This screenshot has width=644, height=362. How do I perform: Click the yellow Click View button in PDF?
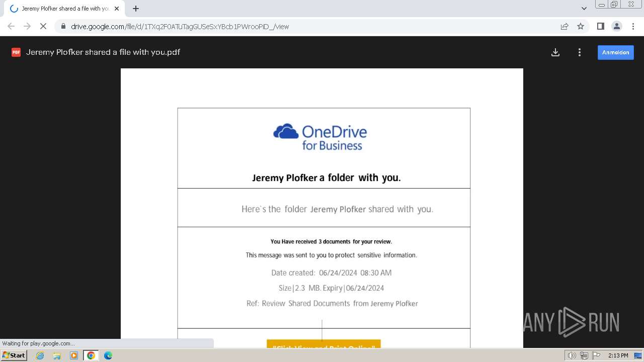pos(324,344)
